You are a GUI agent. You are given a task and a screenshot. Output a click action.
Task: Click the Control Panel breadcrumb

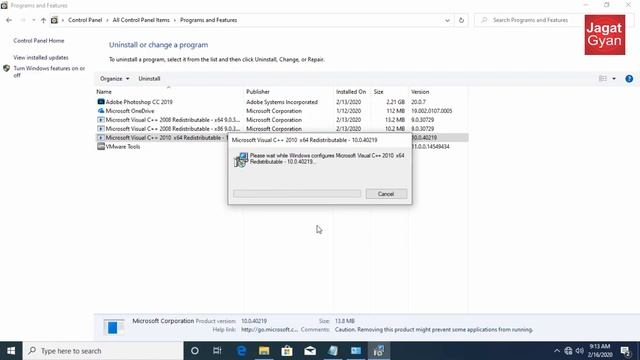[85, 20]
